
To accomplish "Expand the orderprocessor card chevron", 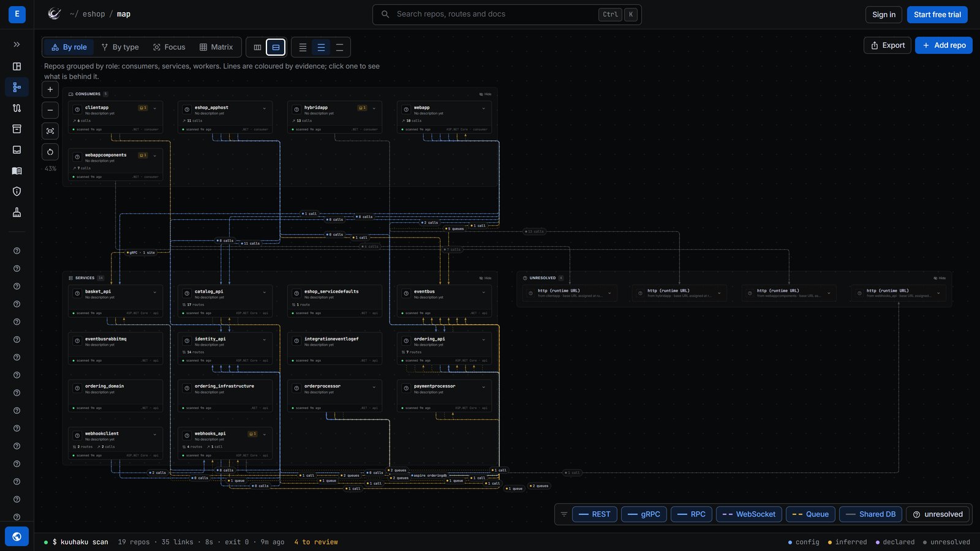I will pyautogui.click(x=374, y=387).
